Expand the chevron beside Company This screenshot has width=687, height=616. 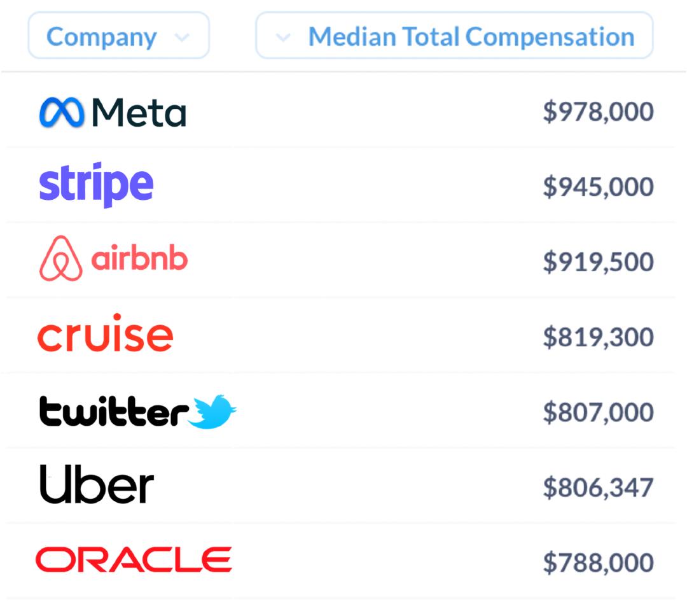[x=182, y=38]
